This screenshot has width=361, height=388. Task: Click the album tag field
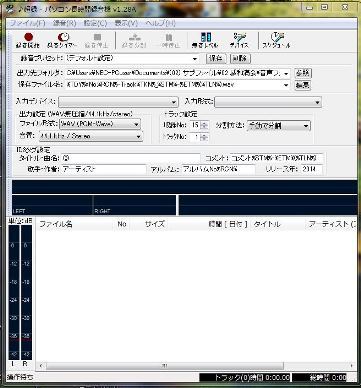click(x=219, y=169)
